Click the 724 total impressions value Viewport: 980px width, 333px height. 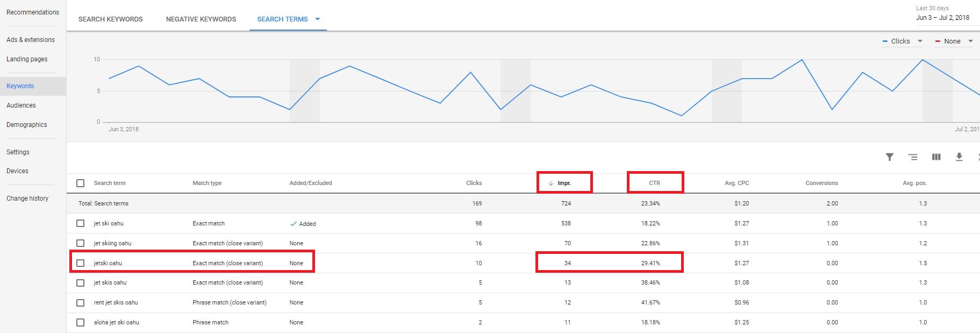pos(566,203)
